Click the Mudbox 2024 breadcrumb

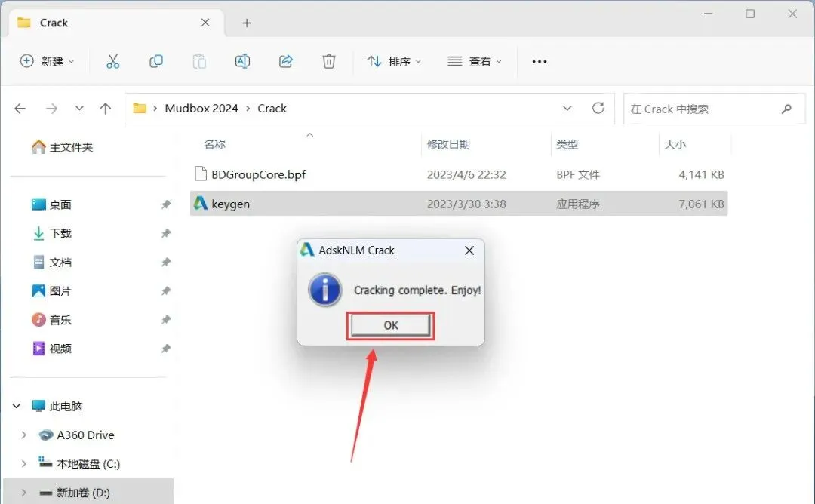click(x=201, y=109)
